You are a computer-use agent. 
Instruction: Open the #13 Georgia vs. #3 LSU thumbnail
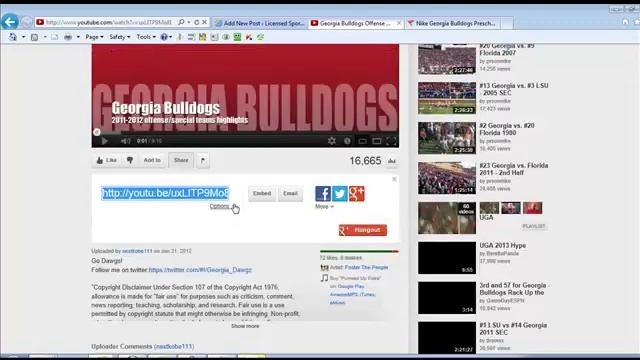pos(447,98)
